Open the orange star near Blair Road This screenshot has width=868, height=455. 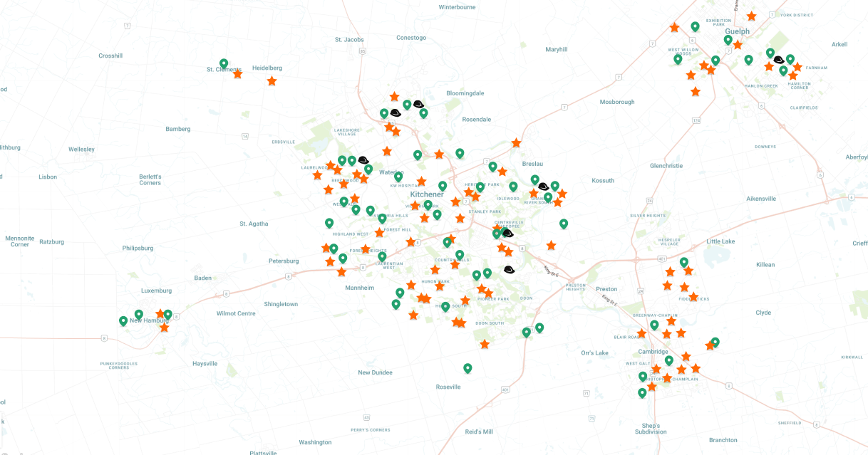click(x=641, y=333)
